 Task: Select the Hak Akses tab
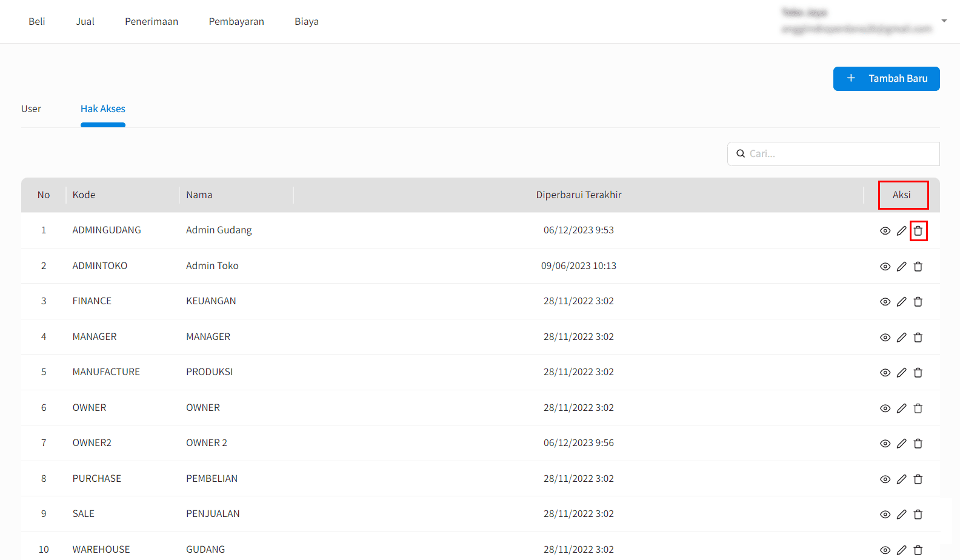coord(103,109)
